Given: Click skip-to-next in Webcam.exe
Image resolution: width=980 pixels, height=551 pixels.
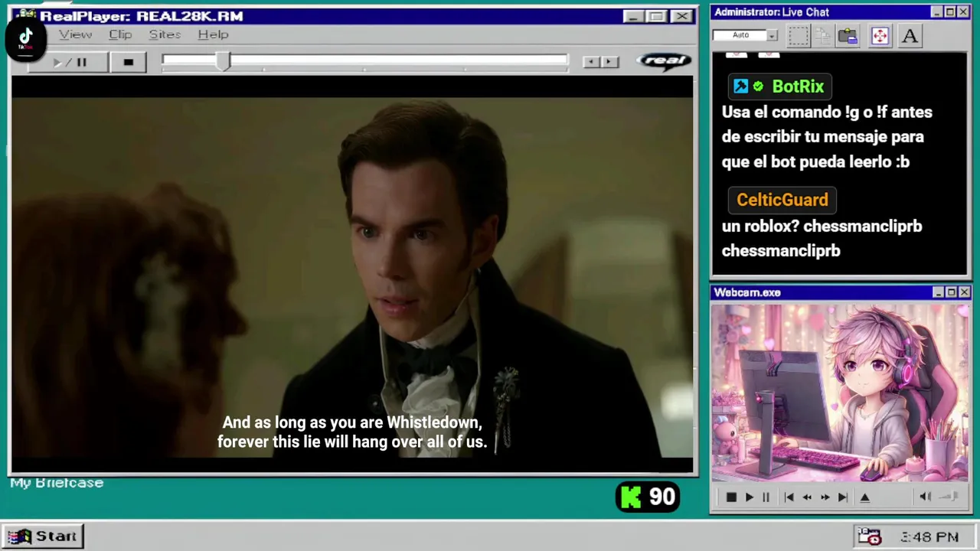Looking at the screenshot, I should (842, 497).
